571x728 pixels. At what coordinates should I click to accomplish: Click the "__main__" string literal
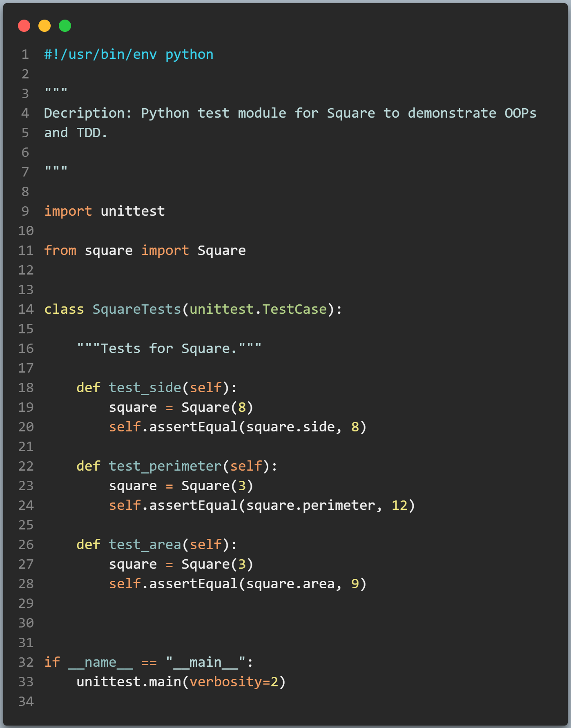(x=205, y=662)
